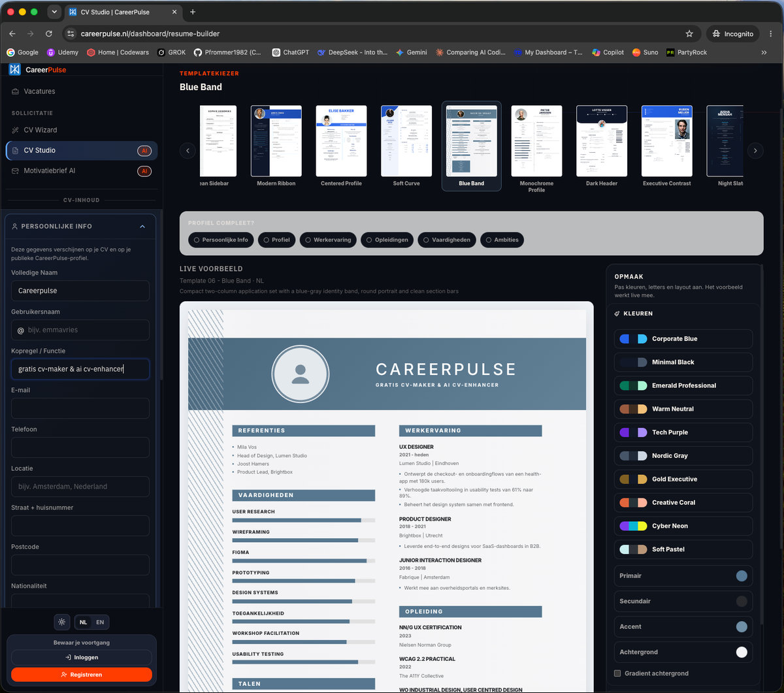Click the site info icon in address bar
Image resolution: width=784 pixels, height=693 pixels.
coord(71,33)
